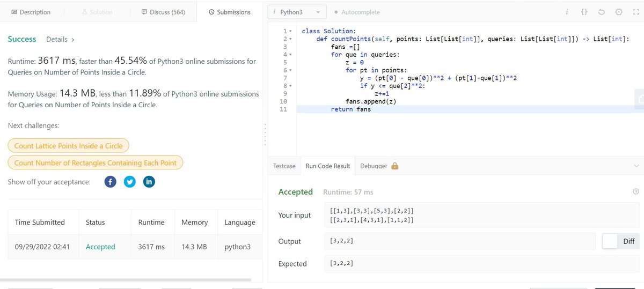The width and height of the screenshot is (644, 289).
Task: Reset code to default with revert icon
Action: pyautogui.click(x=601, y=12)
